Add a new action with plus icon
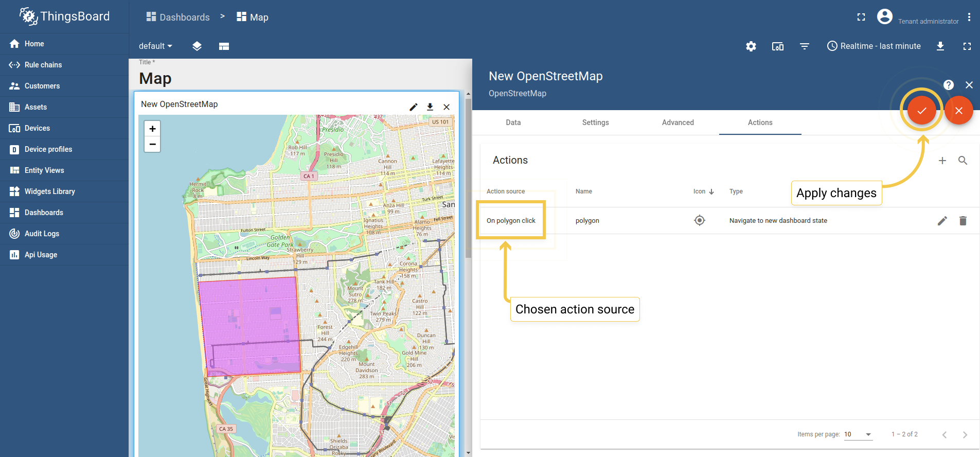Image resolution: width=980 pixels, height=457 pixels. click(942, 161)
